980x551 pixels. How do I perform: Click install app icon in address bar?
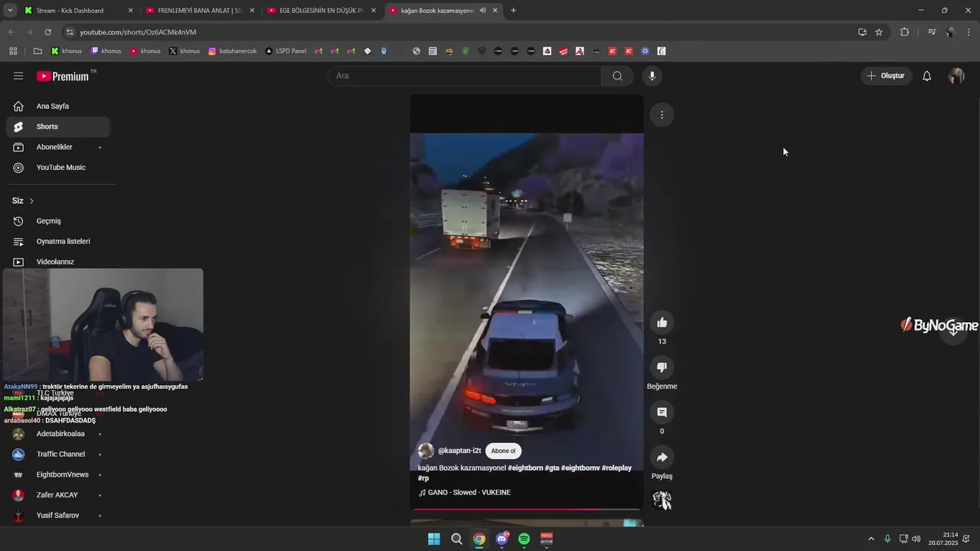pos(862,32)
